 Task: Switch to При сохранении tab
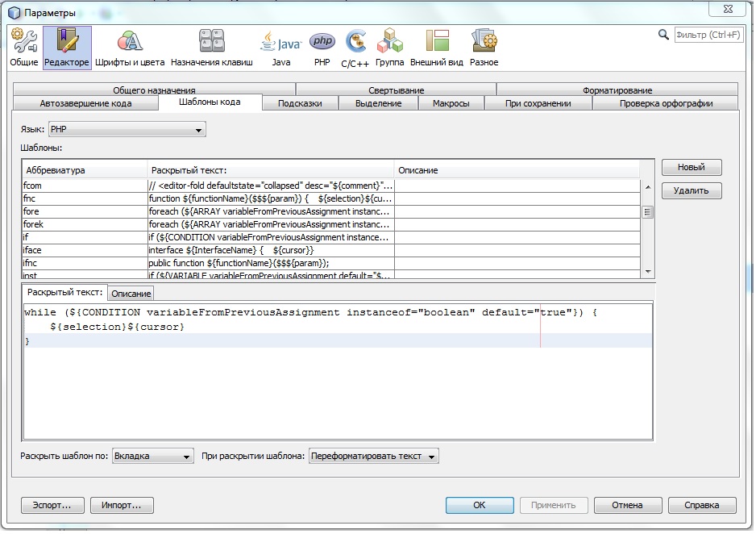point(538,103)
